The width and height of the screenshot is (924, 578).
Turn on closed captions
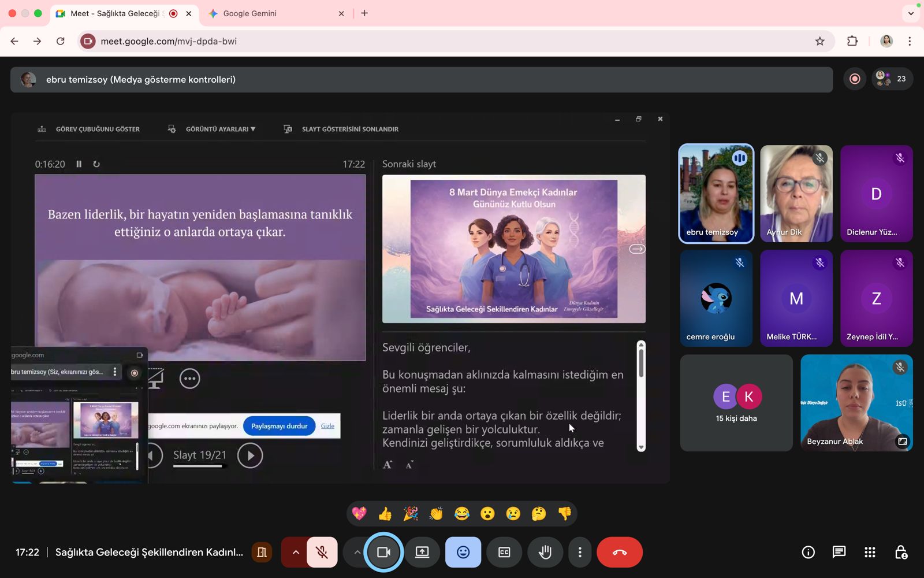[x=504, y=553]
